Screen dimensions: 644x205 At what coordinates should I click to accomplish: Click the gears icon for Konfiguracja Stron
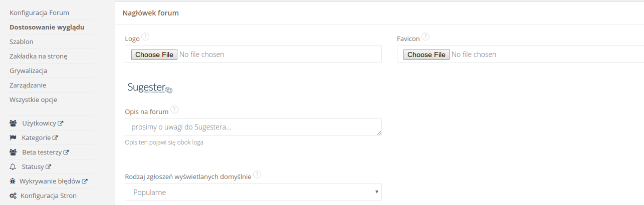pos(14,195)
